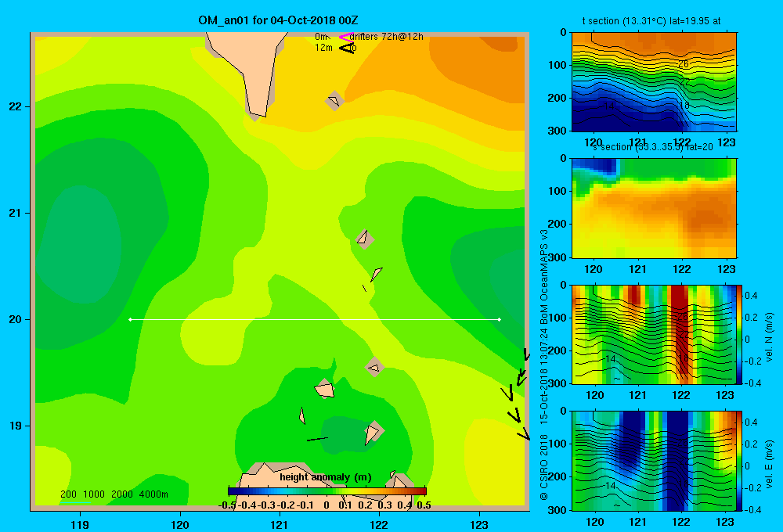Click the vertical CSIRO copyright and timestamp text
This screenshot has height=532, width=783.
point(544,365)
